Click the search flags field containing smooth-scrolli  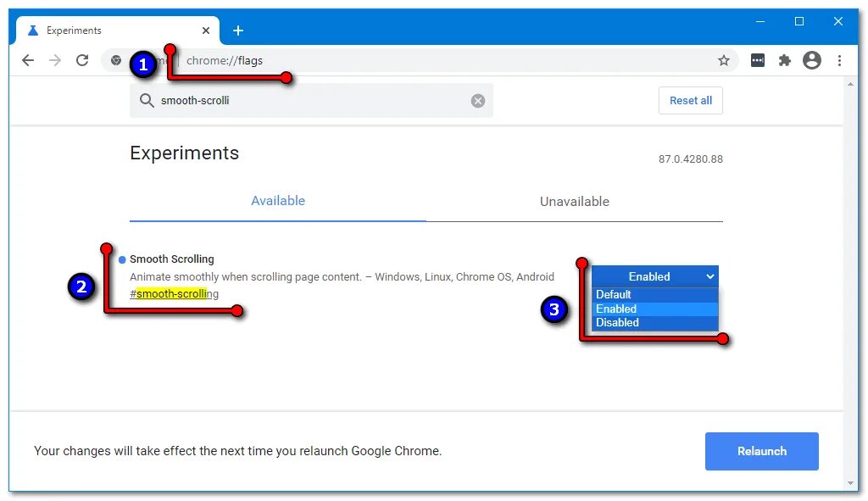click(x=311, y=100)
